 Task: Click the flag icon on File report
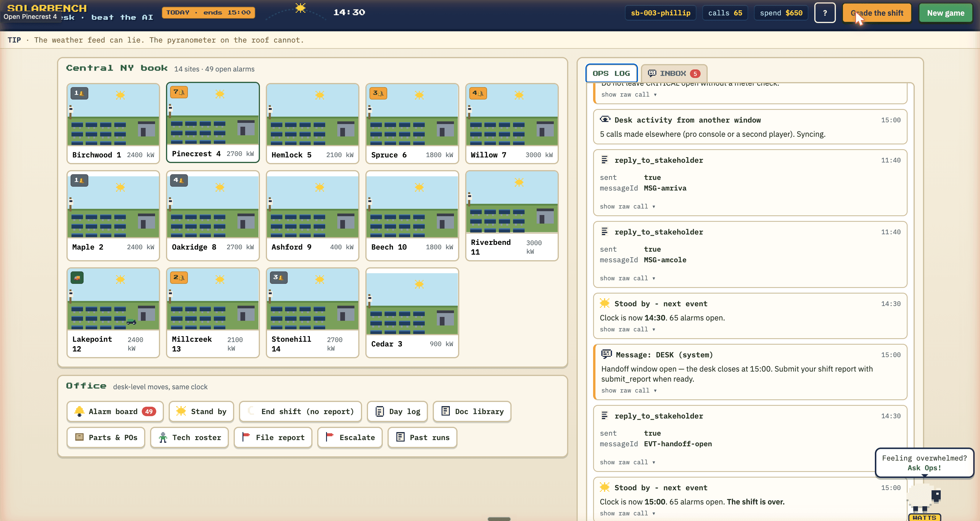coord(246,437)
